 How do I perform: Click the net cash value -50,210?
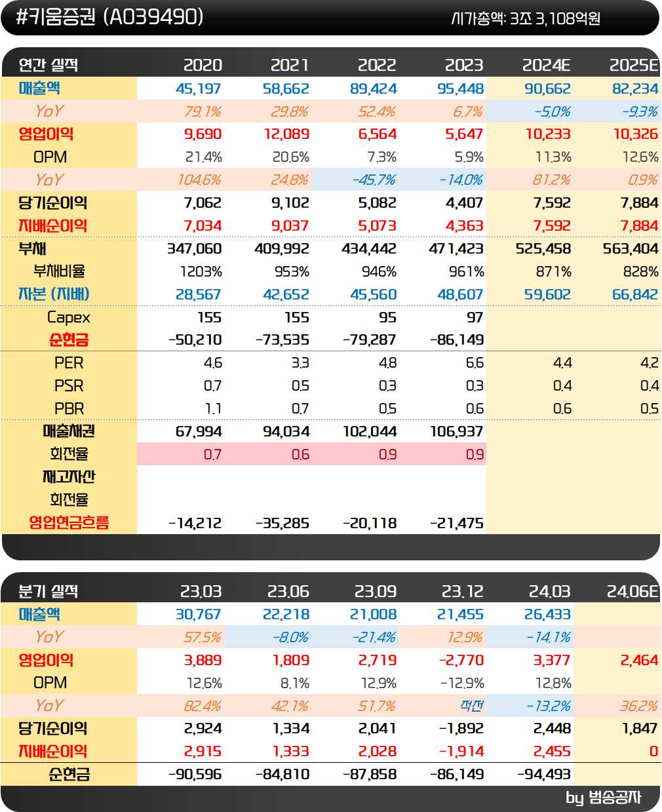pyautogui.click(x=195, y=340)
